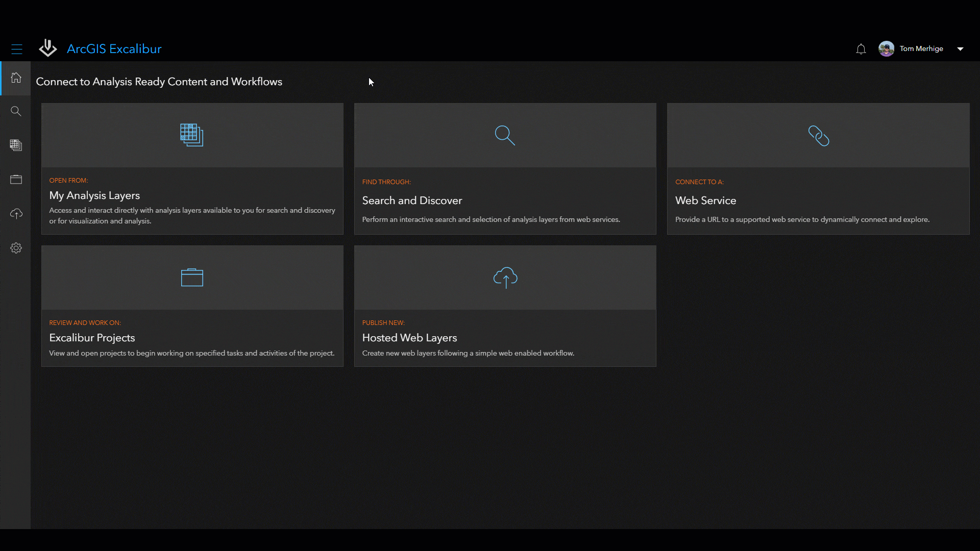Image resolution: width=980 pixels, height=551 pixels.
Task: Expand the user account dropdown arrow
Action: (960, 49)
